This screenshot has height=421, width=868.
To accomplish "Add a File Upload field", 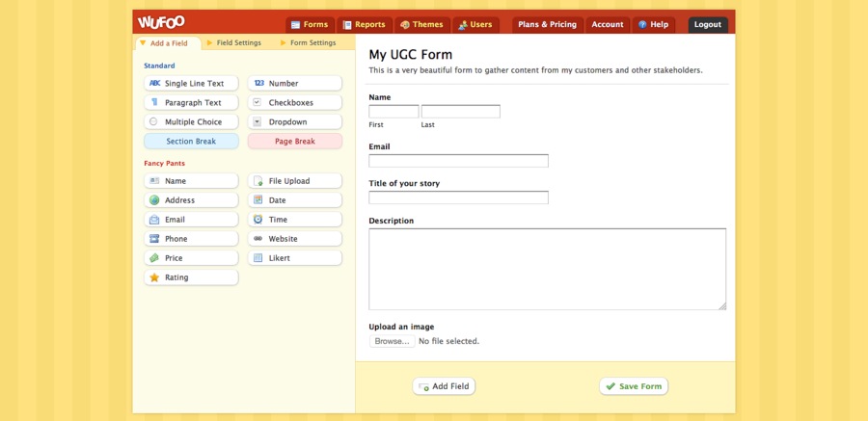I will coord(295,181).
